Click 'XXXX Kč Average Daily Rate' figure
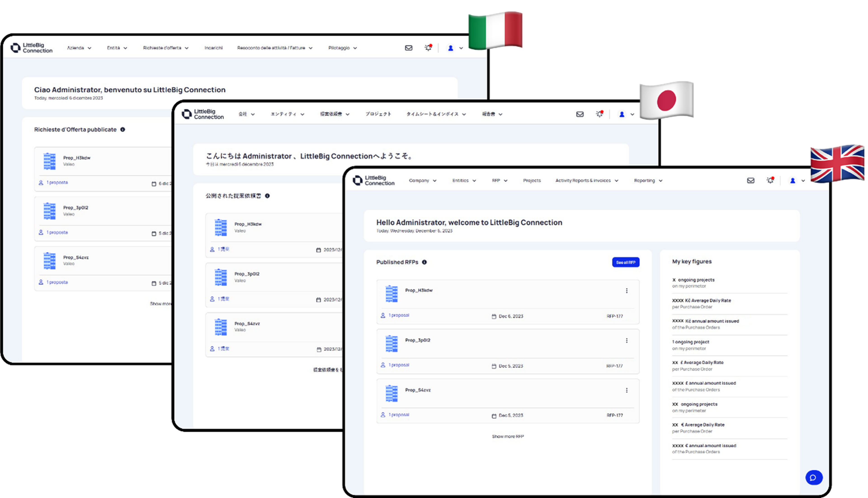 click(x=701, y=301)
